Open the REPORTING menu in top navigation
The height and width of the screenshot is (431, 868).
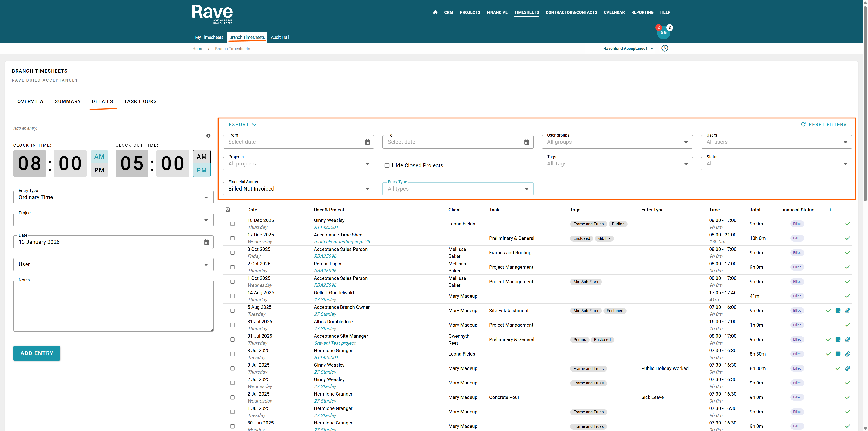[x=642, y=12]
